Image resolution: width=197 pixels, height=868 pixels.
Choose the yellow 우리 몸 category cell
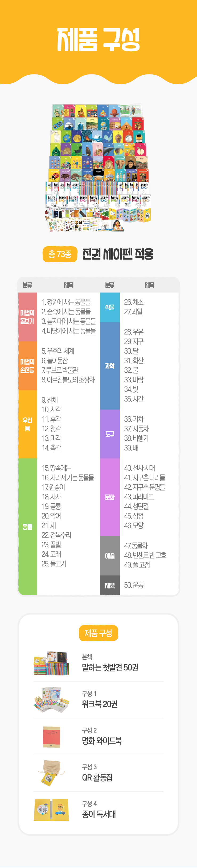27,424
